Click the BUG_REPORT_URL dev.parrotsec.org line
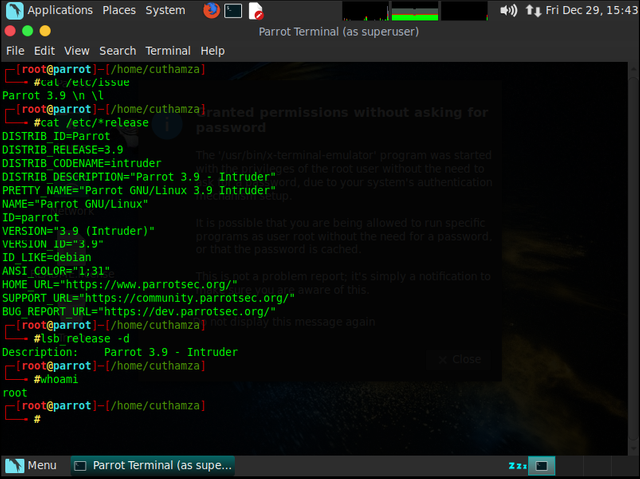This screenshot has height=479, width=640. 139,312
